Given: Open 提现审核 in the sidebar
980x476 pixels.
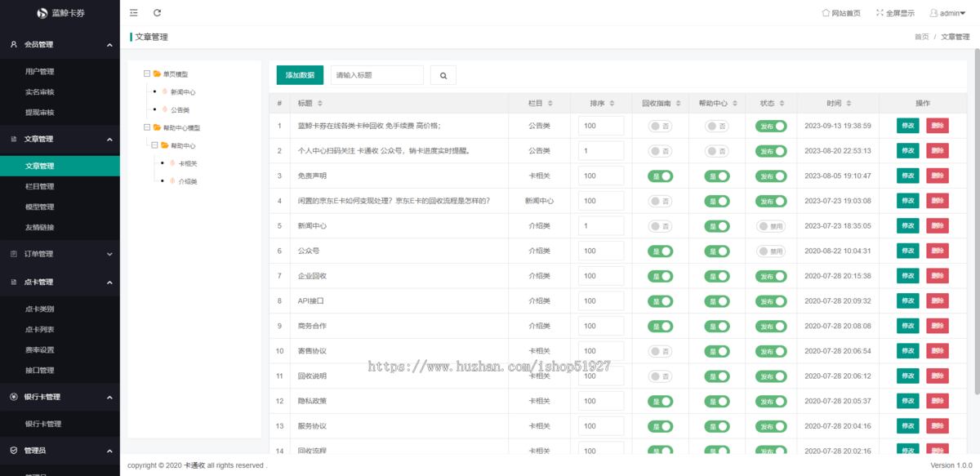Looking at the screenshot, I should (x=39, y=113).
